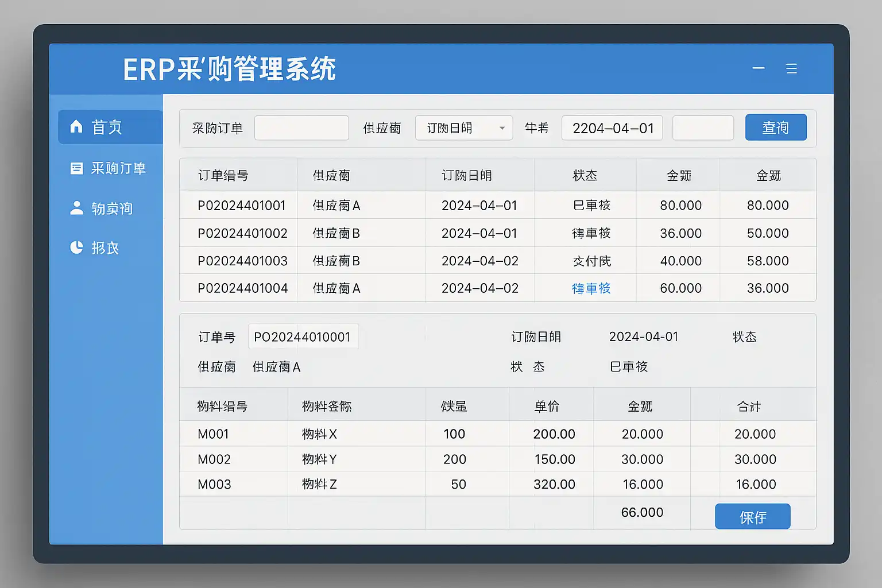Screen dimensions: 882x588
Task: Click the 66.000 total at the table bottom
Action: click(x=642, y=512)
